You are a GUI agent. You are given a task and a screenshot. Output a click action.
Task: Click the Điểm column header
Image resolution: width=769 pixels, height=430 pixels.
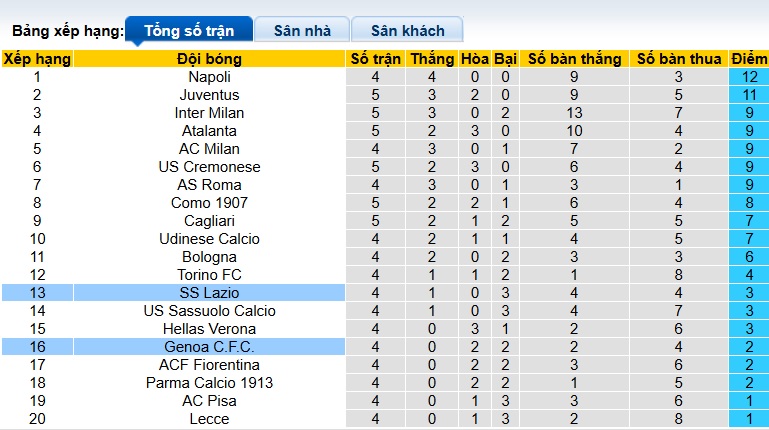click(x=748, y=59)
